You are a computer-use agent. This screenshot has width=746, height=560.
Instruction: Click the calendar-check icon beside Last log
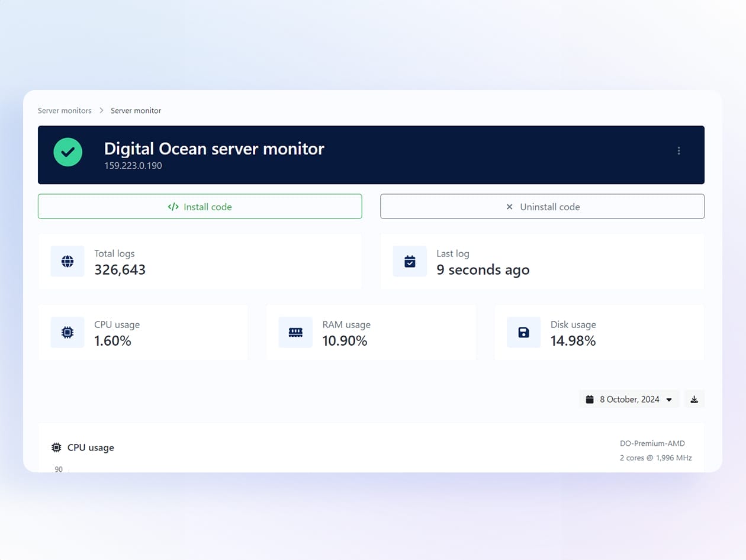(x=410, y=261)
